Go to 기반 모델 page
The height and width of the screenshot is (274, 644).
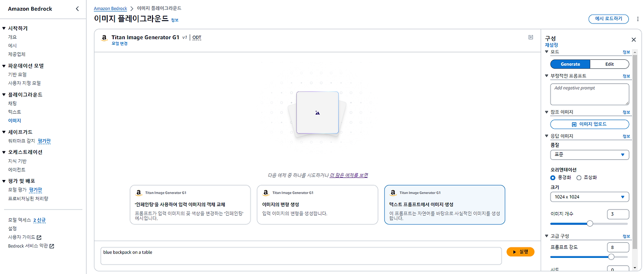click(x=17, y=74)
